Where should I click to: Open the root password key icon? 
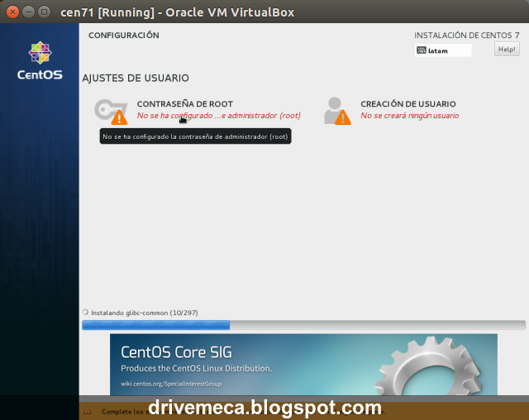pyautogui.click(x=111, y=112)
